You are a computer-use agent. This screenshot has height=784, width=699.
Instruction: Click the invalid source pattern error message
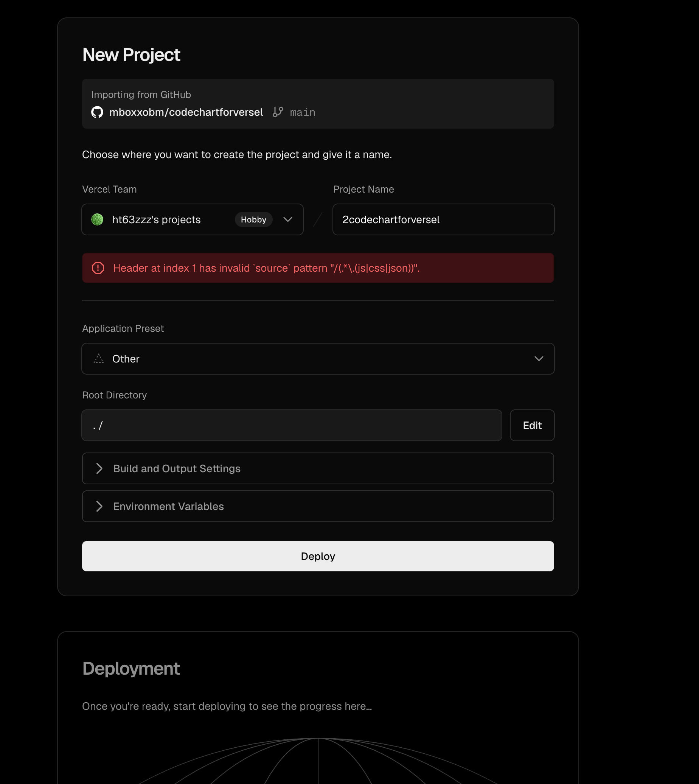pyautogui.click(x=267, y=268)
